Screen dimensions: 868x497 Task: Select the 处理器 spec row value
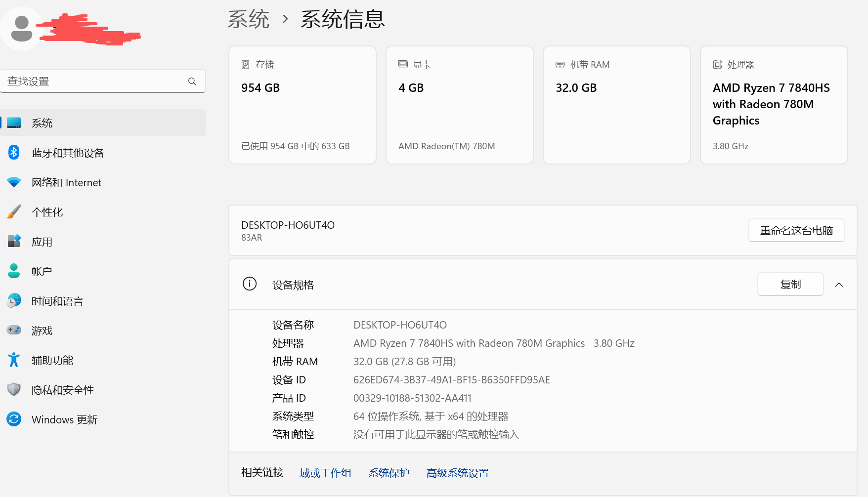(494, 343)
